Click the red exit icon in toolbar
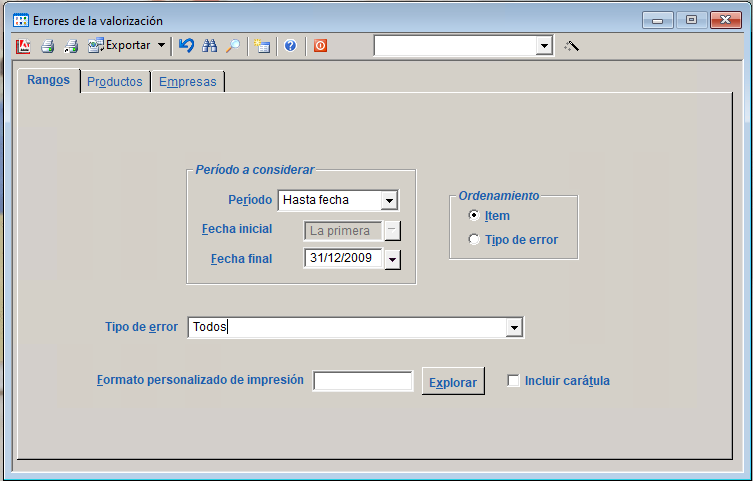This screenshot has width=753, height=481. 320,46
